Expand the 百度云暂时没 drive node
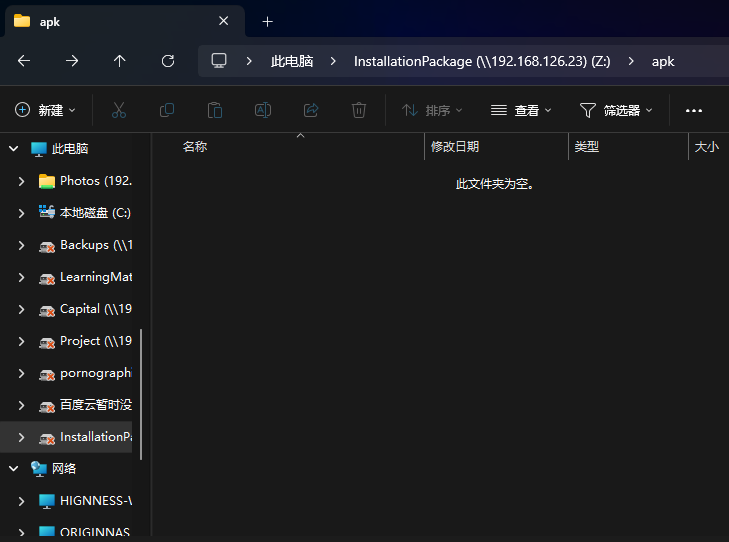Screen dimensions: 729x542 [21, 405]
